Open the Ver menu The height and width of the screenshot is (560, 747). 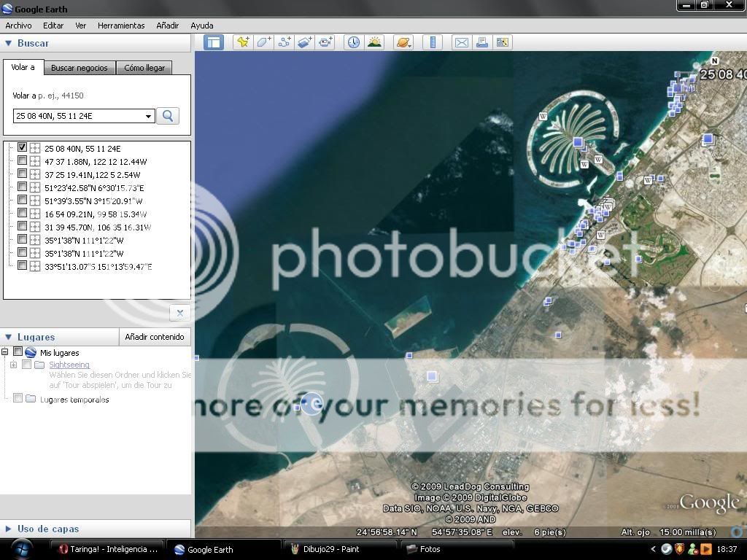[80, 26]
